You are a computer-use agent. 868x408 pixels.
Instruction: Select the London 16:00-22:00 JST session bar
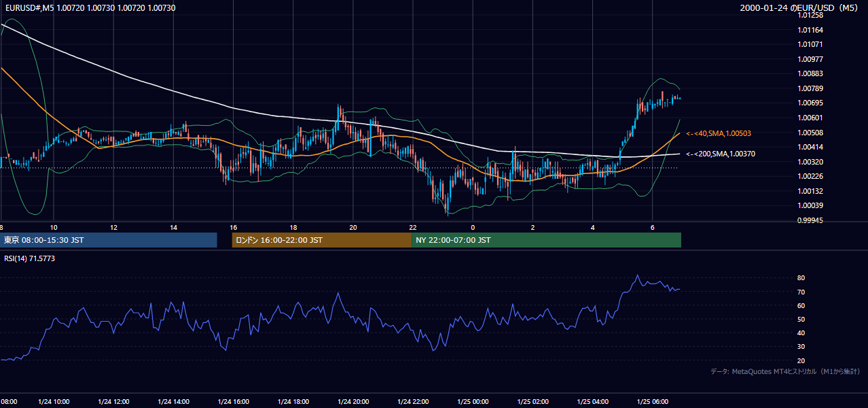(321, 240)
